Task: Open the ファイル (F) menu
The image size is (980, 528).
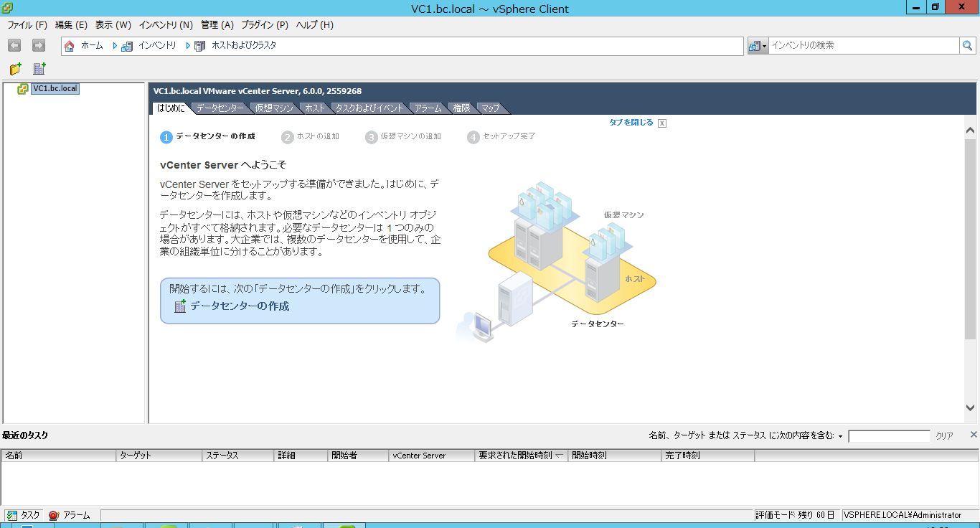Action: tap(27, 25)
